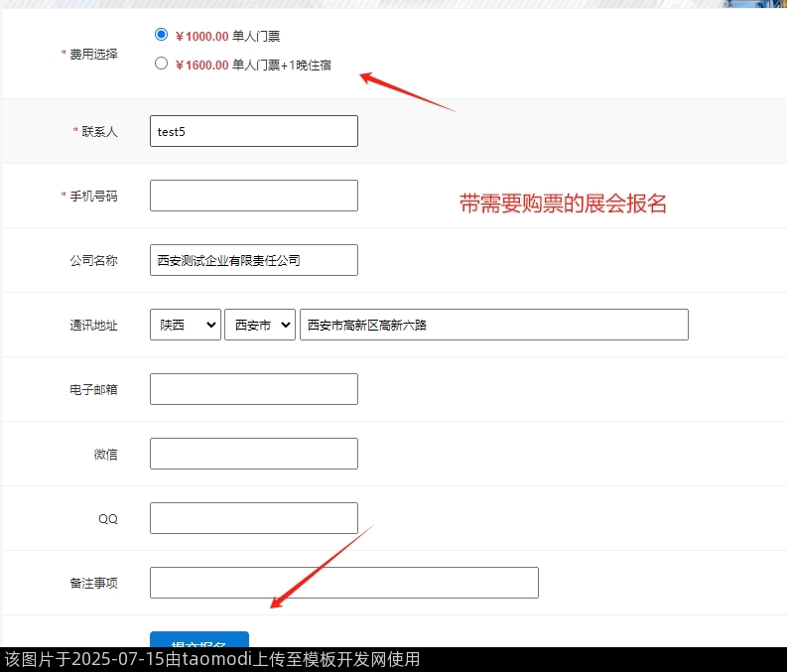The width and height of the screenshot is (787, 672).
Task: Click the 通讯地址 field label
Action: coord(93,326)
